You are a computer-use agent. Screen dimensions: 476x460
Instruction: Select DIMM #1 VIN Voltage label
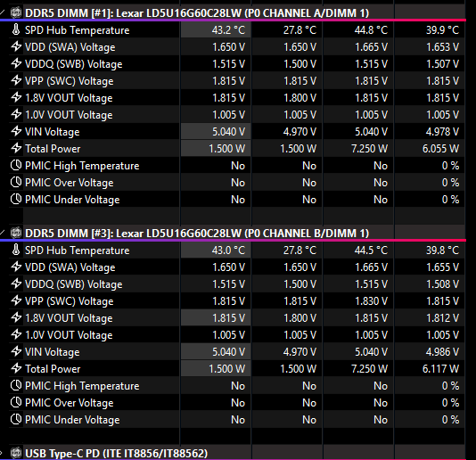(x=53, y=132)
